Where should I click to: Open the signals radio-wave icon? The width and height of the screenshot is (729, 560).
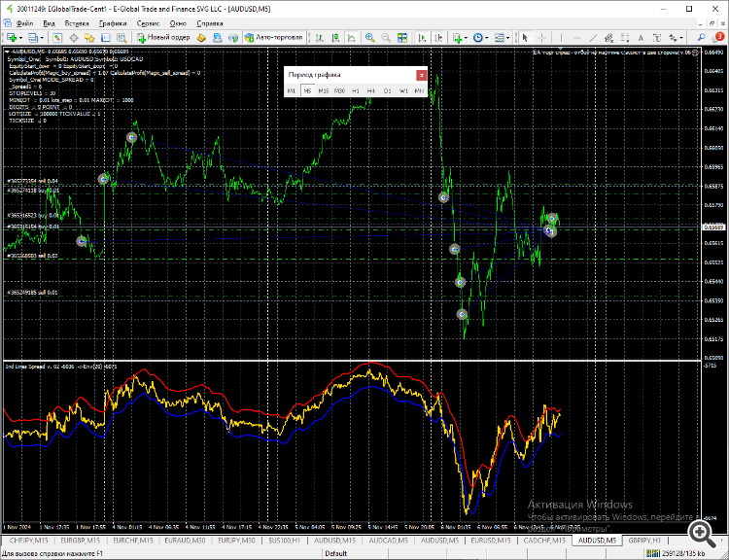click(233, 38)
